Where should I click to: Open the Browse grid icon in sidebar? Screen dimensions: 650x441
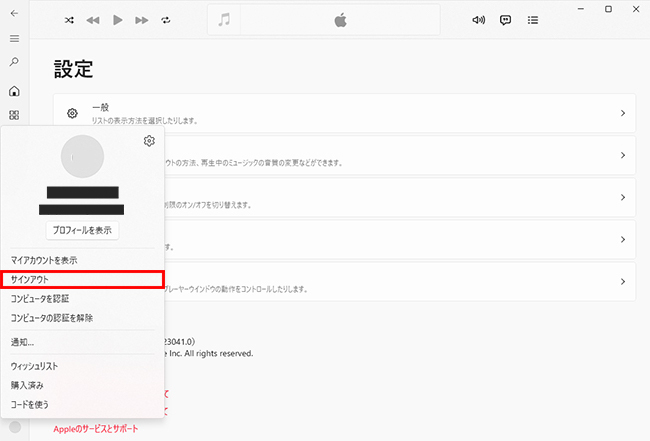coord(14,115)
